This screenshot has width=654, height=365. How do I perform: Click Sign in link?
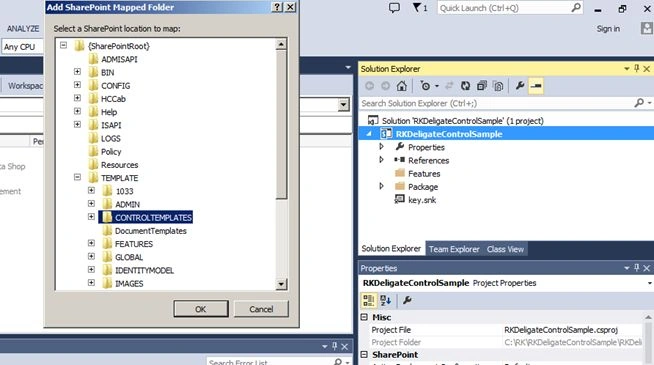pos(608,28)
